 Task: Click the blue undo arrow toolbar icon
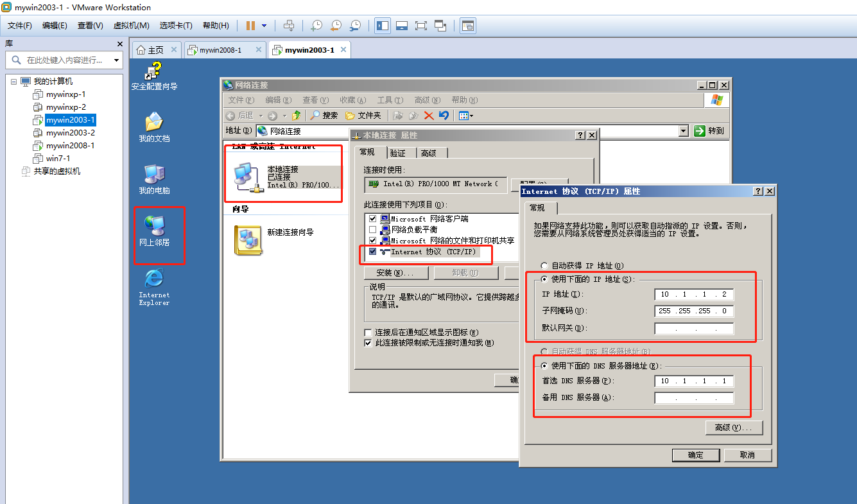tap(444, 116)
